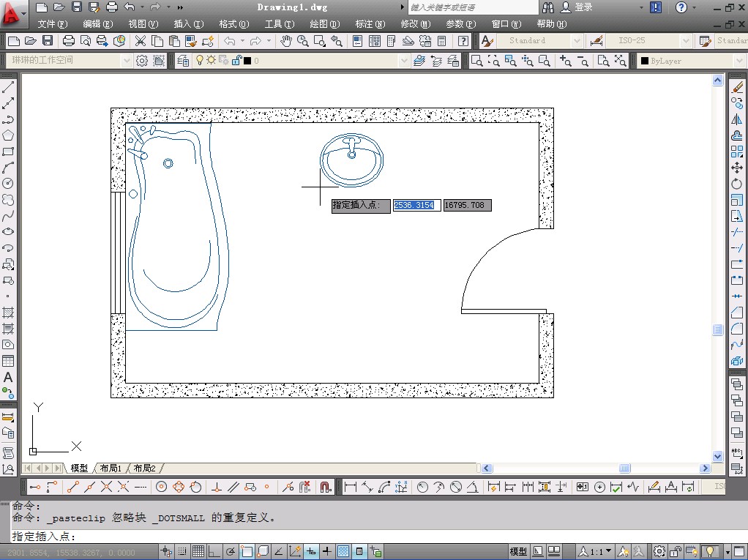Click the 模型 button in status bar
This screenshot has height=560, width=748.
coord(517,551)
